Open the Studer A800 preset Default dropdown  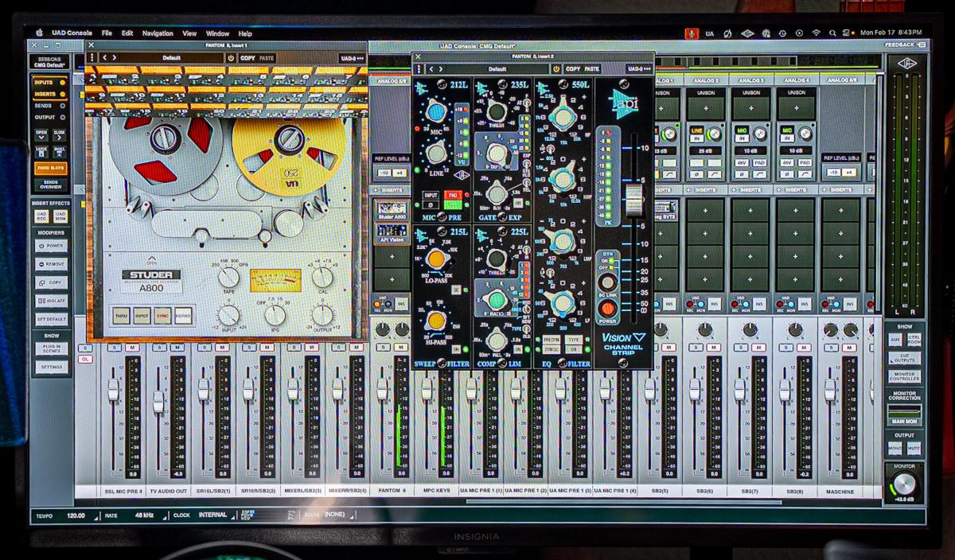(171, 58)
